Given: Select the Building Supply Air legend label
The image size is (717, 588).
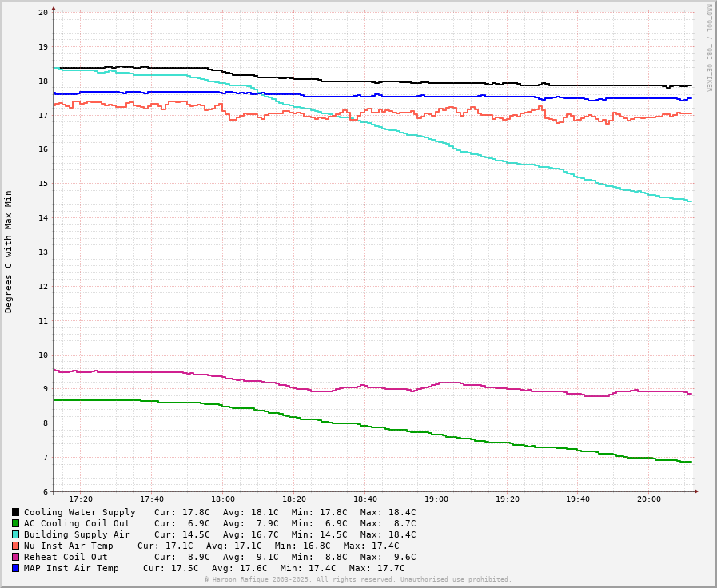Looking at the screenshot, I should (x=77, y=534).
